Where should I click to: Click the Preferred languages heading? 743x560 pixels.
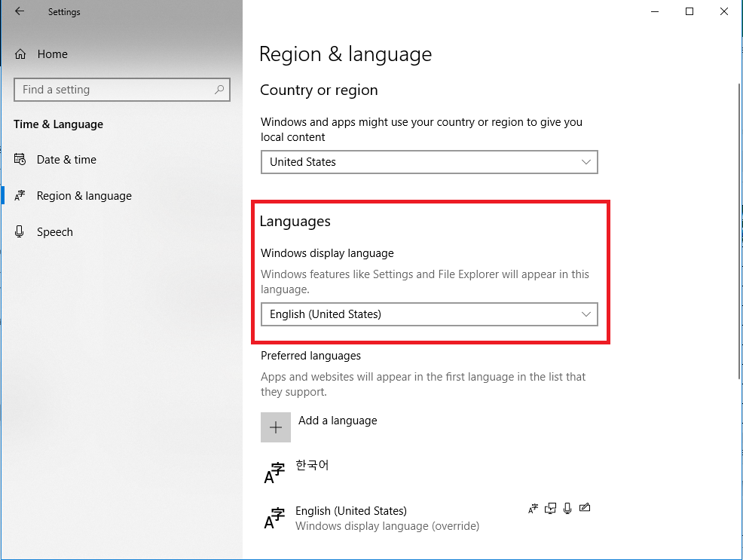310,355
